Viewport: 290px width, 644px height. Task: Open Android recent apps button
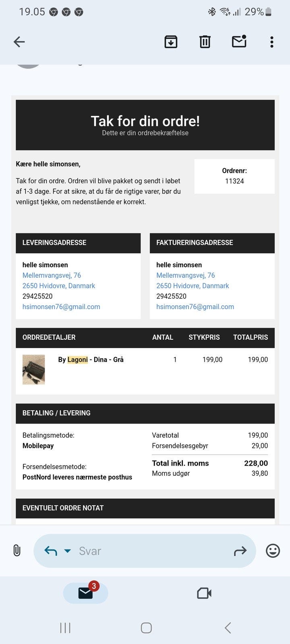65,627
